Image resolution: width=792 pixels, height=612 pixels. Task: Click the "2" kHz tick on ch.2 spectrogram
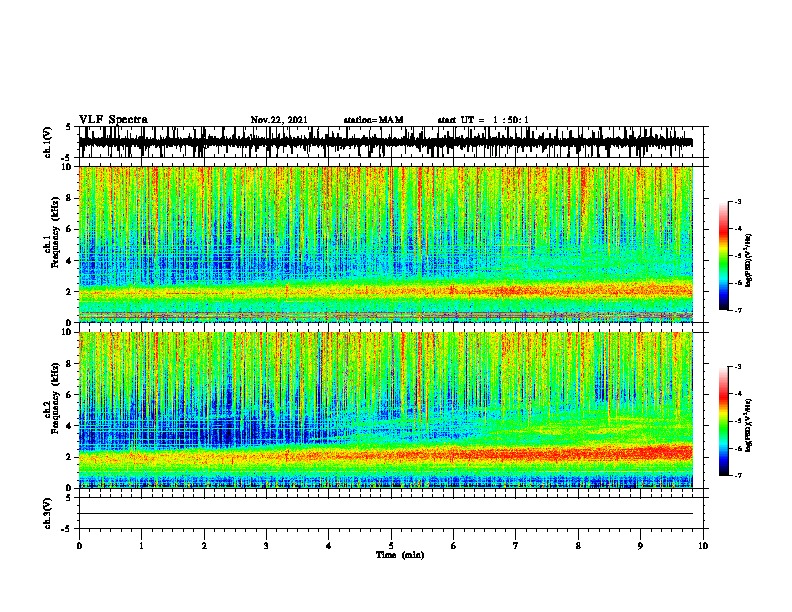(x=70, y=457)
